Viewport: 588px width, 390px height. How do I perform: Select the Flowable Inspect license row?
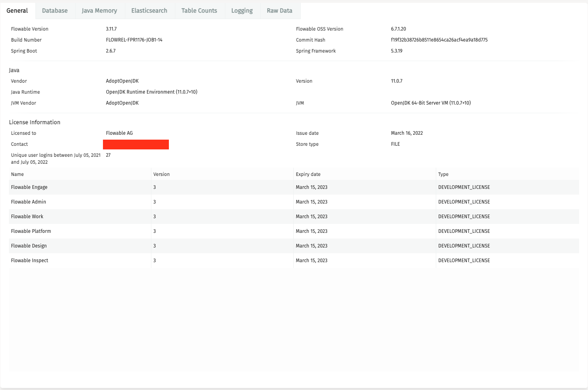click(x=29, y=260)
